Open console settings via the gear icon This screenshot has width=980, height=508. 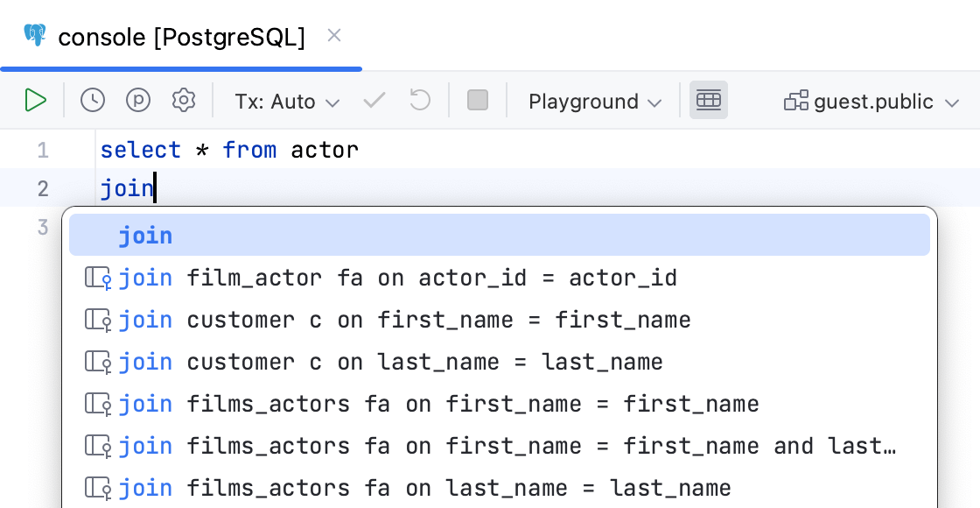183,100
